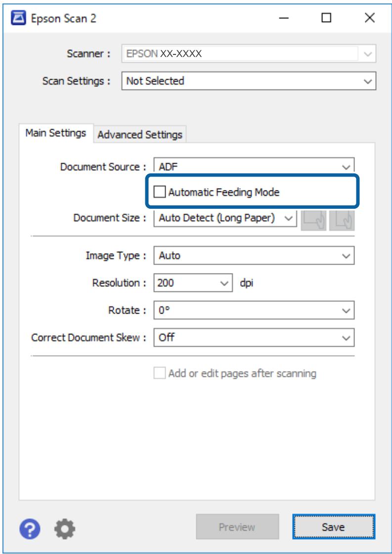Click the Scan Settings label
This screenshot has width=392, height=554.
click(x=76, y=81)
